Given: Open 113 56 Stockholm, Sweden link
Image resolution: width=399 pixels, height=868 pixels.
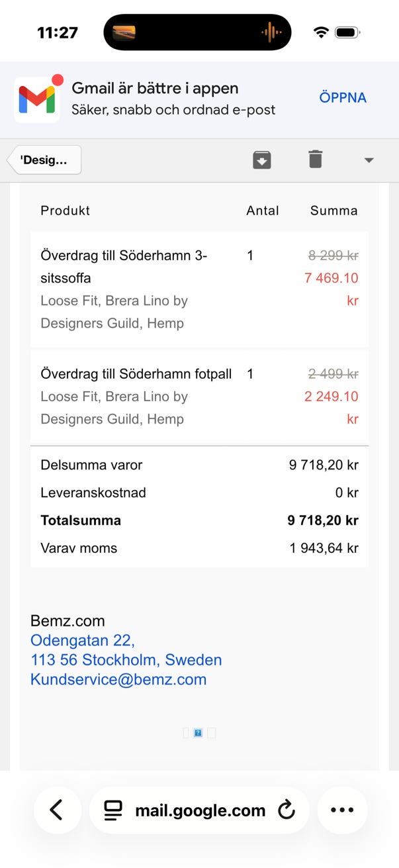Looking at the screenshot, I should pos(126,660).
